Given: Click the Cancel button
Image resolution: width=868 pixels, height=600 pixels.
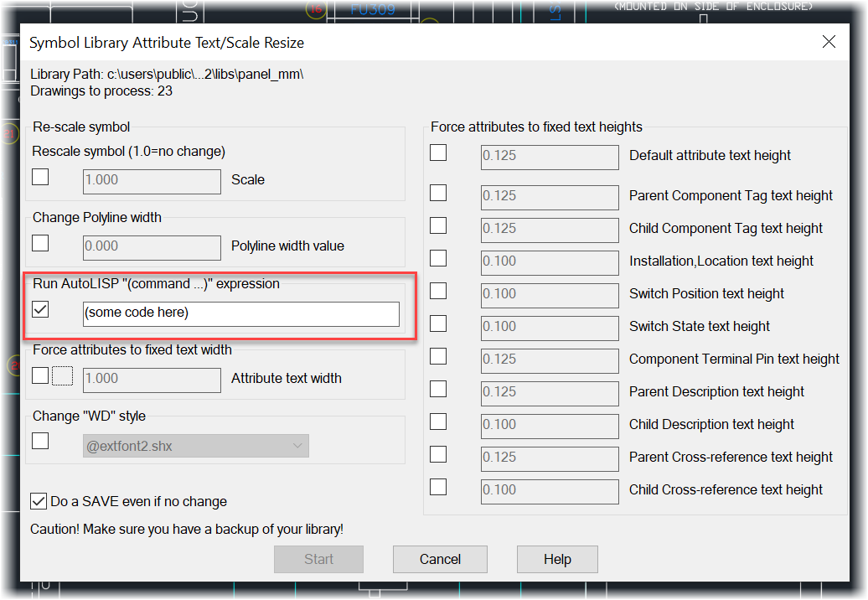Looking at the screenshot, I should click(440, 559).
